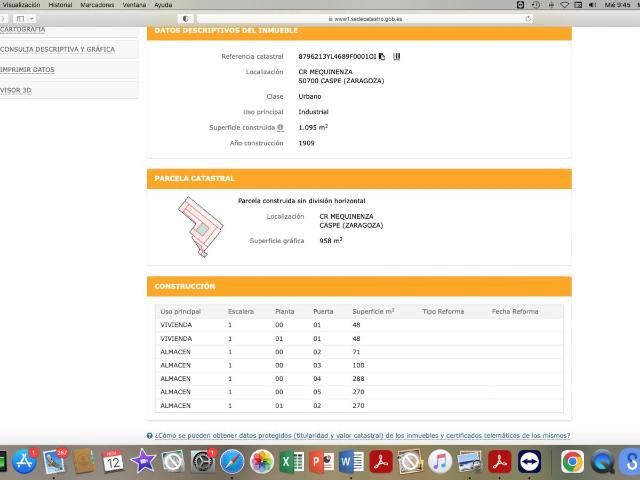The height and width of the screenshot is (480, 640).
Task: Launch Microsoft Excel from the dock
Action: pos(291,462)
